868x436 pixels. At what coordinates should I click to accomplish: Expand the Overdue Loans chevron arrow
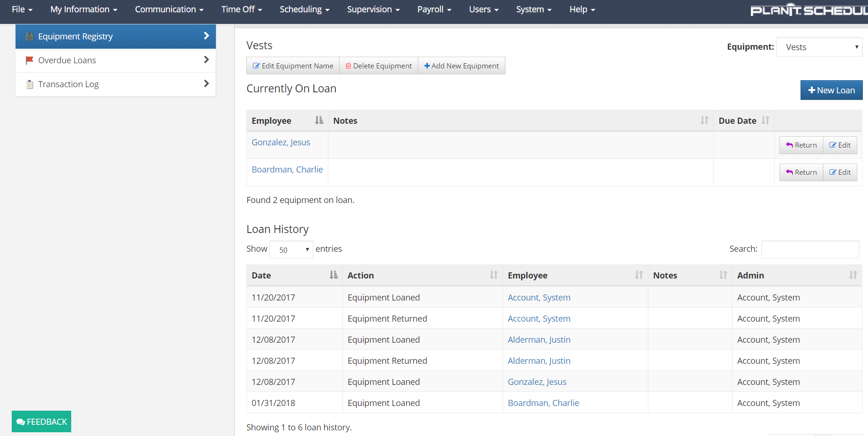tap(206, 60)
